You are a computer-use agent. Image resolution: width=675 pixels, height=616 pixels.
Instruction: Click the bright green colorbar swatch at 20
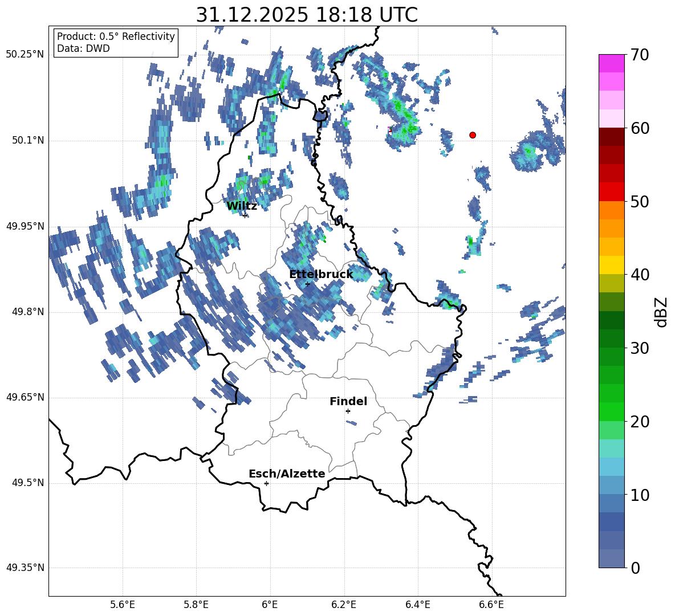tap(612, 411)
